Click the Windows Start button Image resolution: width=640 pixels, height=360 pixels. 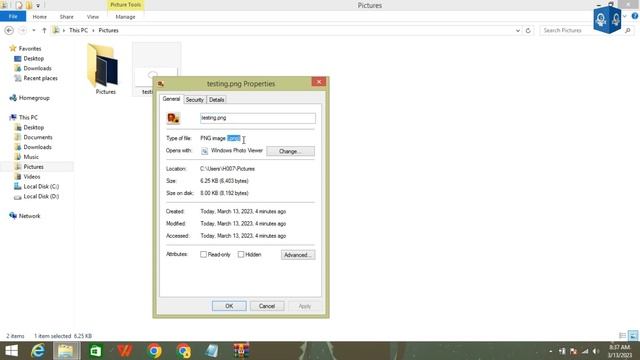coord(11,351)
